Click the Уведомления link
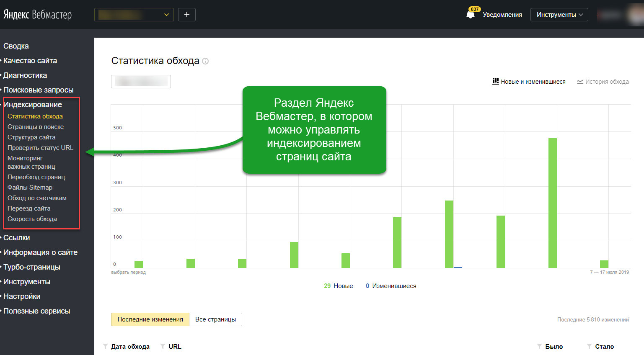Screen dimensions: 644x355 tap(502, 15)
